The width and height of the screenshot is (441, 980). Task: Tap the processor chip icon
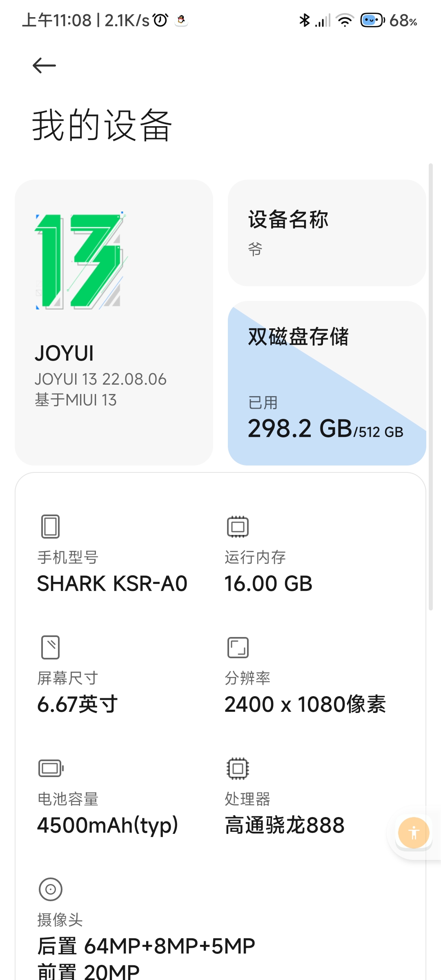pos(238,768)
